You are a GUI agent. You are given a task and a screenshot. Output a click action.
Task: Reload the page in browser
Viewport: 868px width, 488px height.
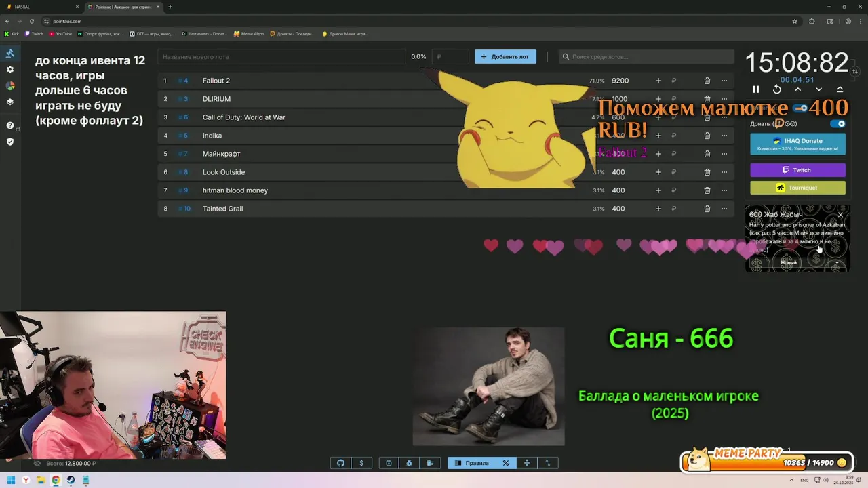click(x=32, y=21)
